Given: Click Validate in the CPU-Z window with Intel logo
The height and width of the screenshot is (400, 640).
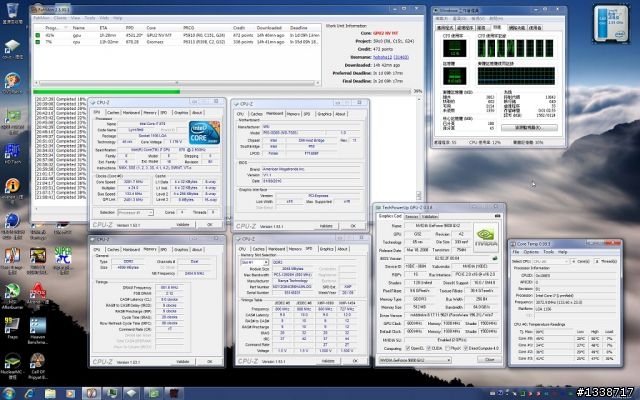Looking at the screenshot, I should click(x=182, y=224).
